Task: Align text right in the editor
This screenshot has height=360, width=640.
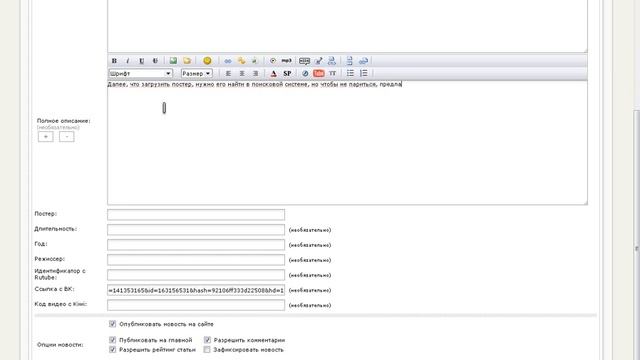Action: [x=256, y=73]
